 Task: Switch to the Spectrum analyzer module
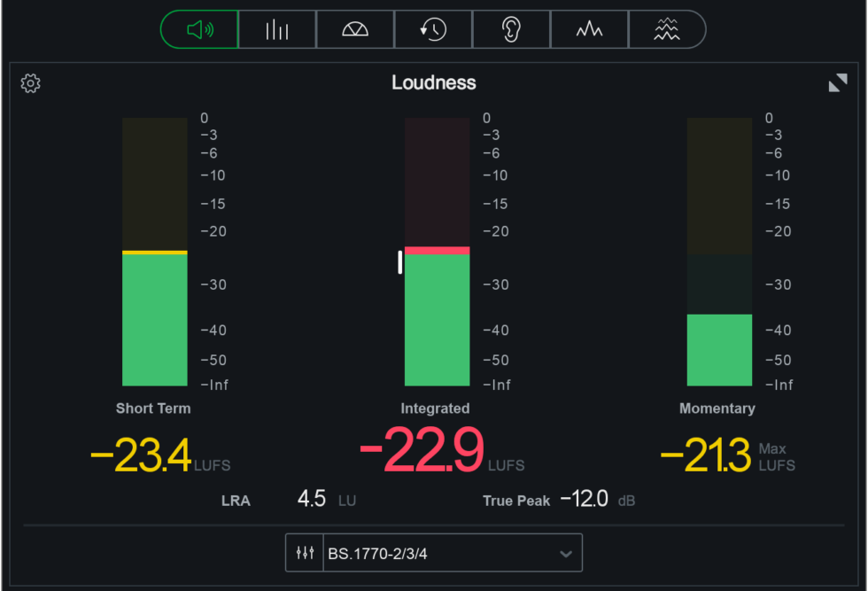pyautogui.click(x=589, y=28)
